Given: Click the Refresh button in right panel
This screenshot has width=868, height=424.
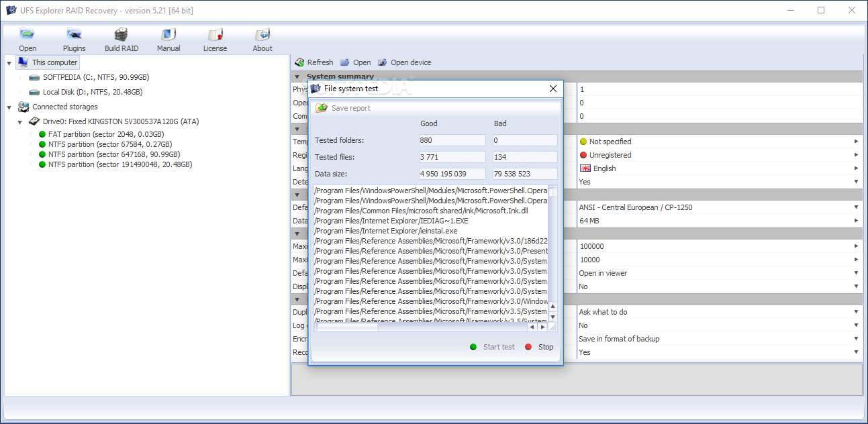Looking at the screenshot, I should (x=314, y=62).
